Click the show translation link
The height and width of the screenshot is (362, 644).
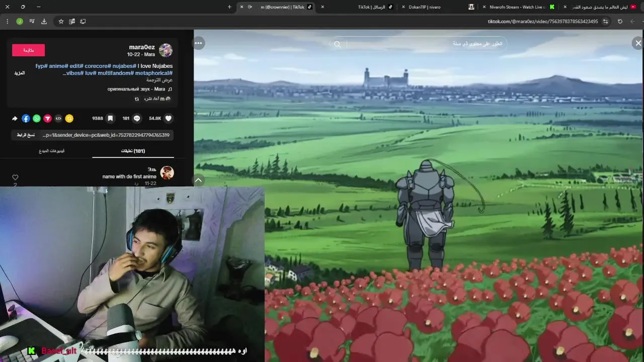[159, 80]
